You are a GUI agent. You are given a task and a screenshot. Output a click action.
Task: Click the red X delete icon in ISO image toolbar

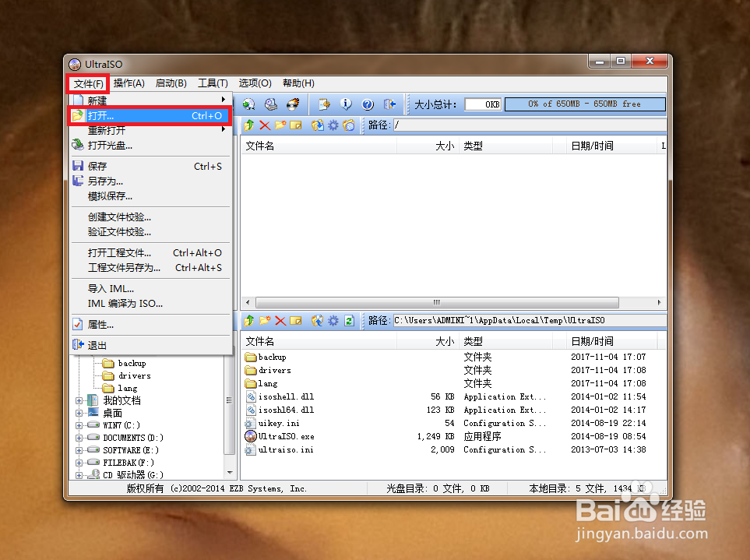(265, 125)
